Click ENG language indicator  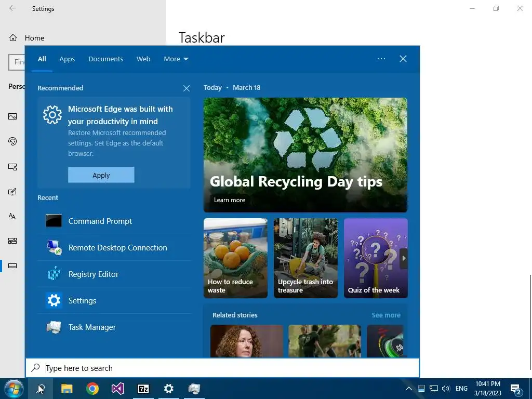click(461, 389)
